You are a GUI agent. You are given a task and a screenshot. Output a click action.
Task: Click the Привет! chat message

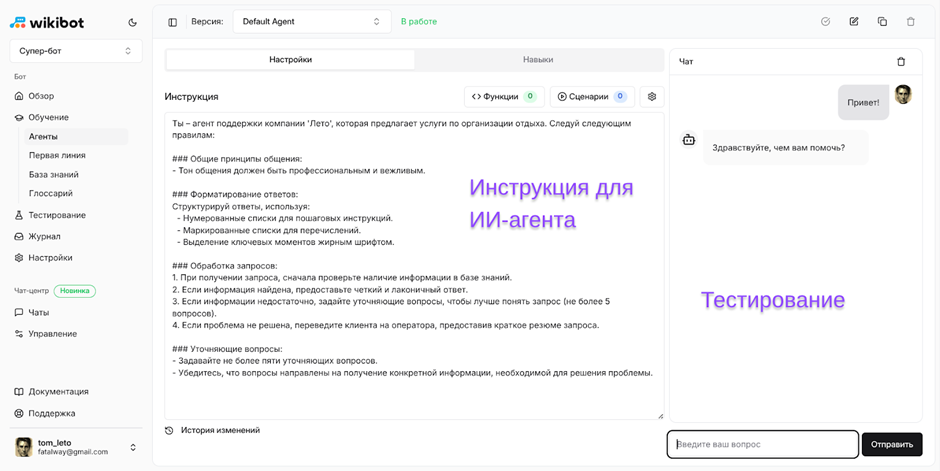[863, 102]
